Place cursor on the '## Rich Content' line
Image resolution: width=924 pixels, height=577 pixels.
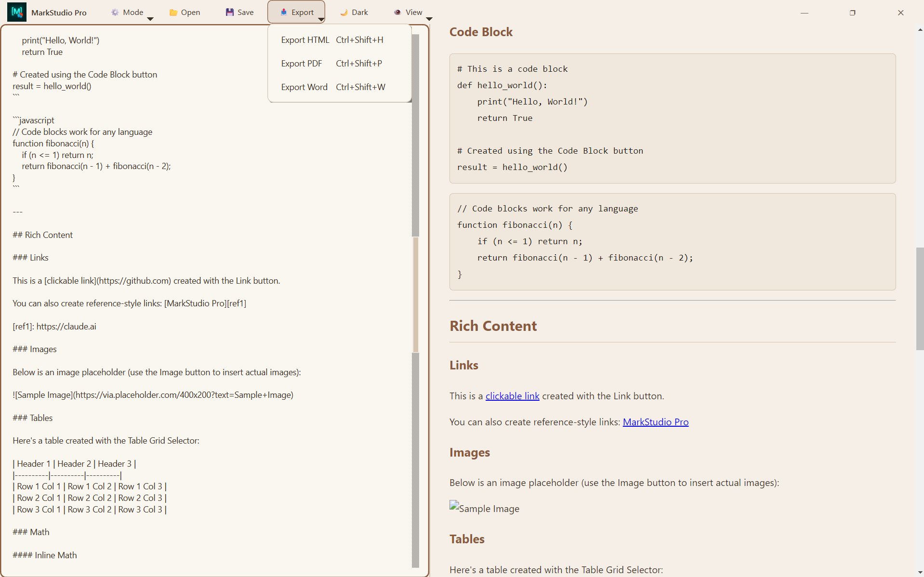43,235
